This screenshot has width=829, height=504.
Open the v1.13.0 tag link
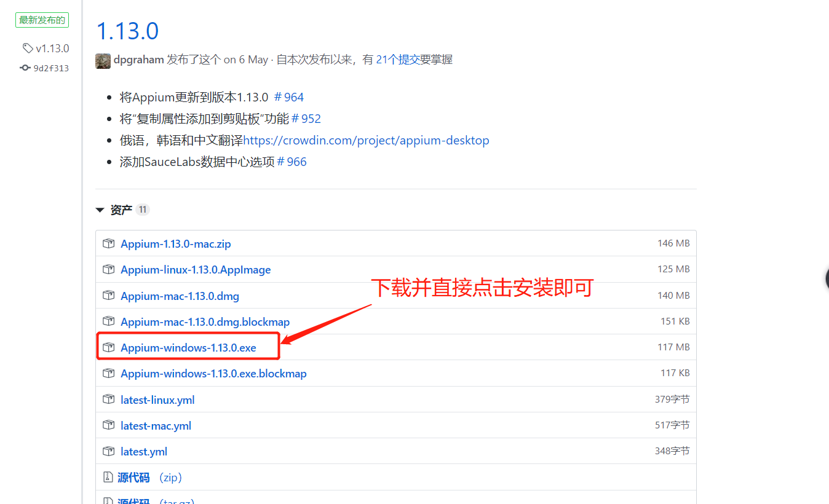[52, 49]
